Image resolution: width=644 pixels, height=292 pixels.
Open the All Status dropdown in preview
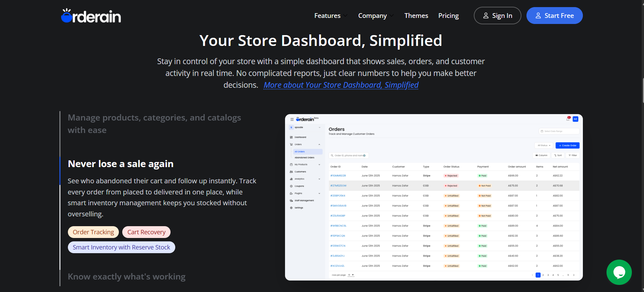coord(544,145)
